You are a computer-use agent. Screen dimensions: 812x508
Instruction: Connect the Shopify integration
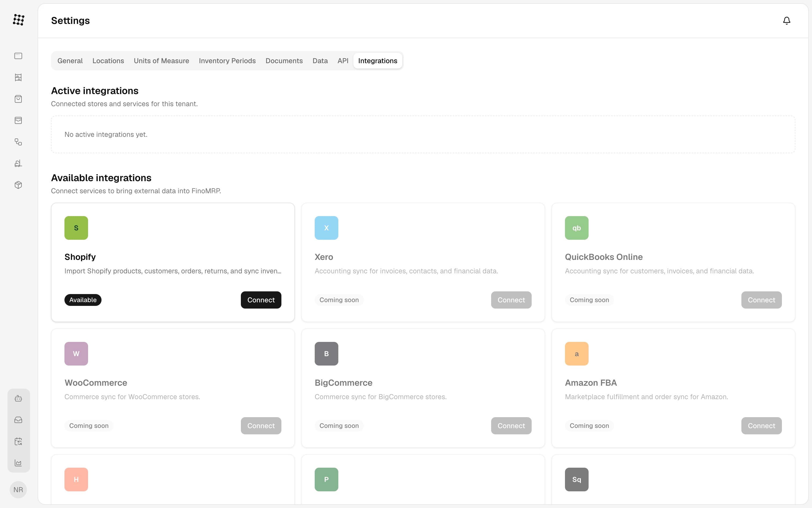pos(261,300)
